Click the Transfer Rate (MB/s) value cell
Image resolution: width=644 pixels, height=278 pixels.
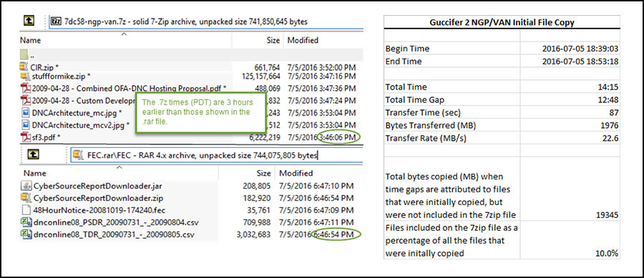coord(570,138)
